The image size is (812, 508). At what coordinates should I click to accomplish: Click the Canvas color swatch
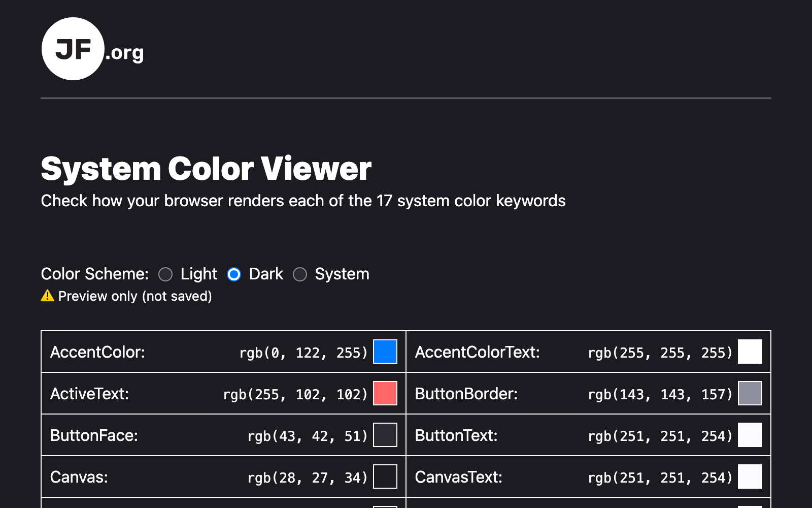click(385, 477)
